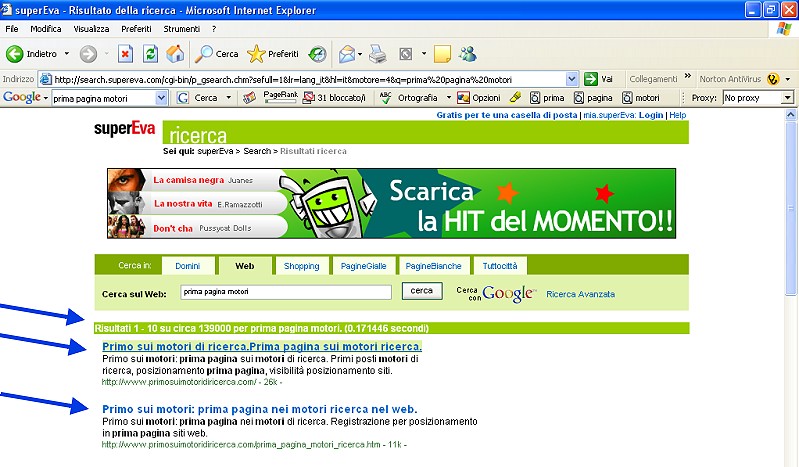Switch to the Shopping search tab
The width and height of the screenshot is (799, 467).
pos(301,266)
